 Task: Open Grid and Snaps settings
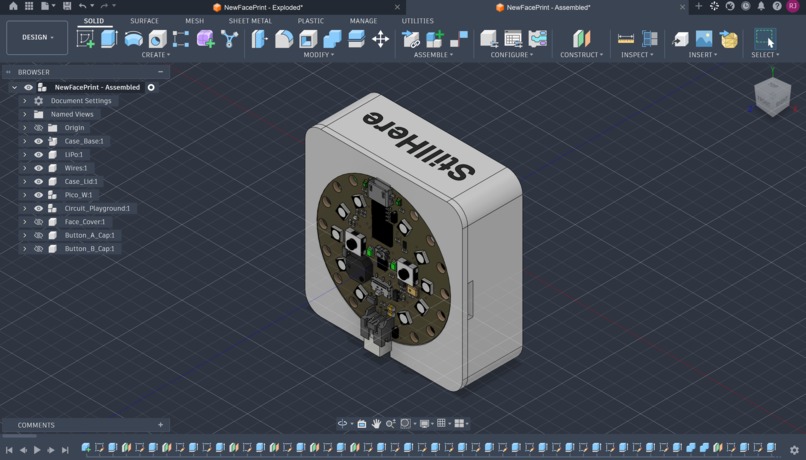(x=441, y=423)
